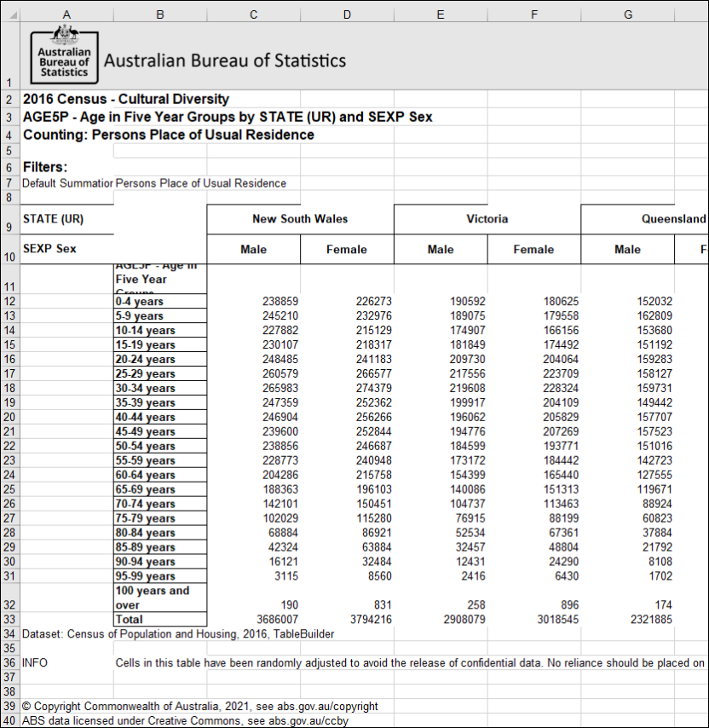Click the '2016 Census - Cultural Diversity' title cell
This screenshot has height=728, width=709.
(126, 99)
